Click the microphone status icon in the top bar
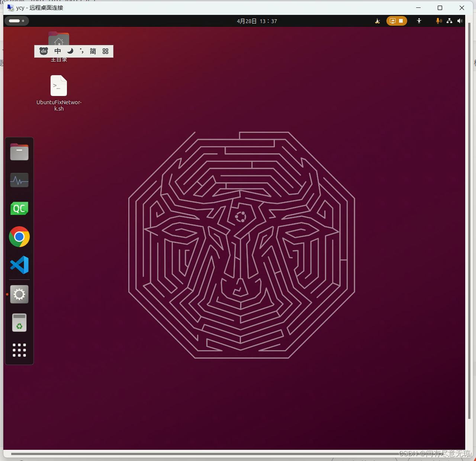The height and width of the screenshot is (461, 476). pos(438,21)
